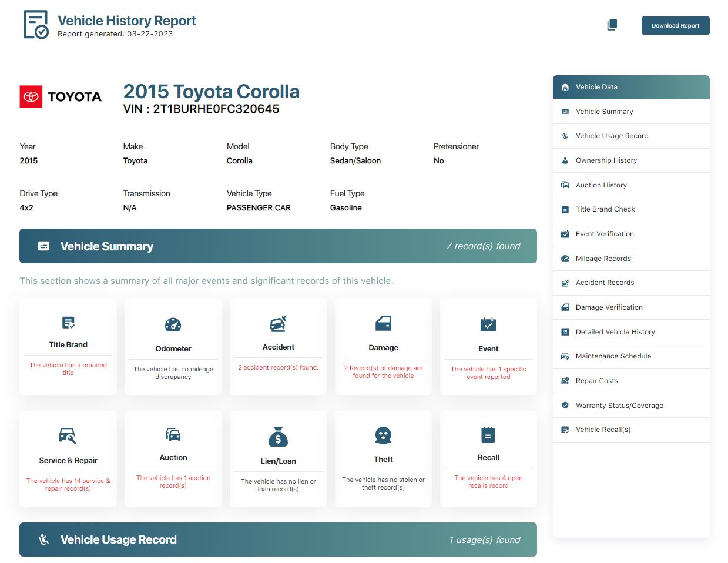Click the Lien/Loan money bag icon
This screenshot has height=563, width=728.
click(x=278, y=437)
